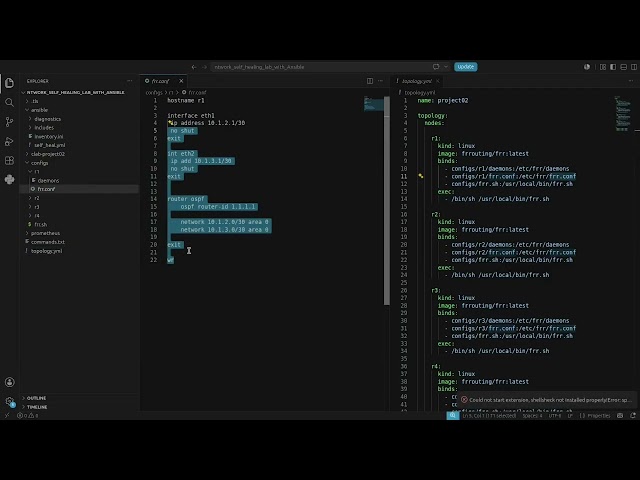Open the Accounts menu icon
The image size is (640, 480).
(9, 382)
